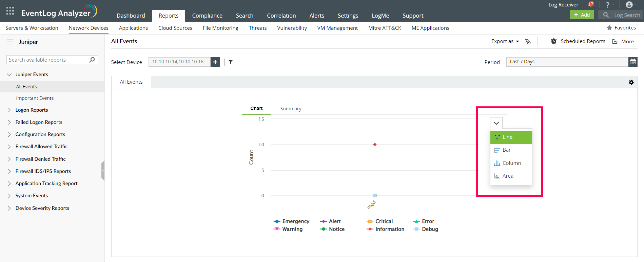The height and width of the screenshot is (262, 644).
Task: Switch to Servers & Workstation sub-tab
Action: click(32, 28)
